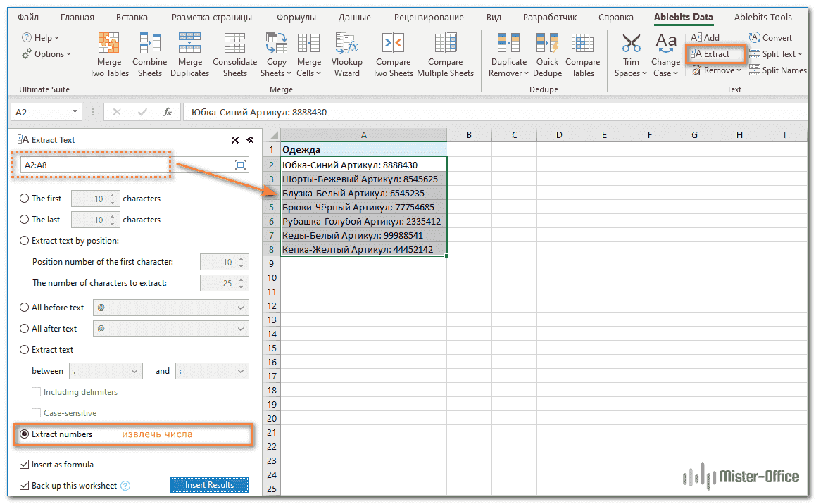
Task: Expand the Trim Spaces dropdown
Action: [x=644, y=73]
